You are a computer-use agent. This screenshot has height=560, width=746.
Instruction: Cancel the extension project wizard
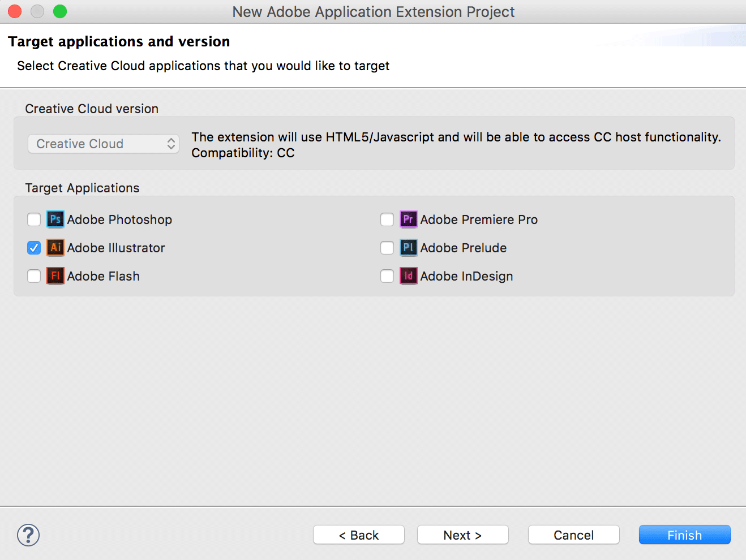coord(574,535)
